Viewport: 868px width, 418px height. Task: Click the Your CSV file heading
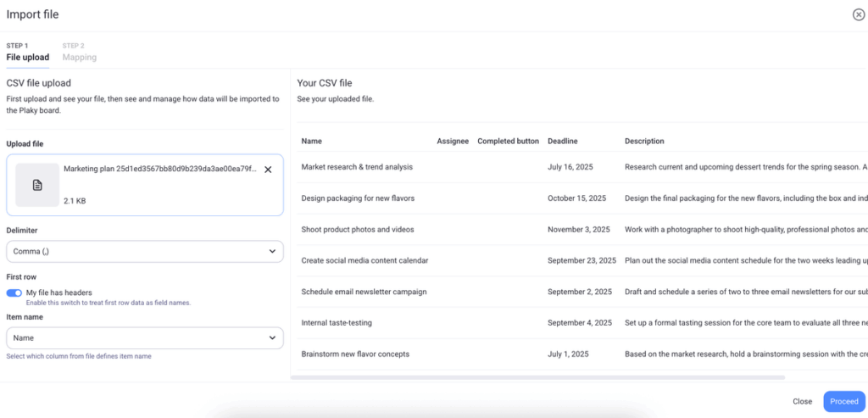click(325, 84)
